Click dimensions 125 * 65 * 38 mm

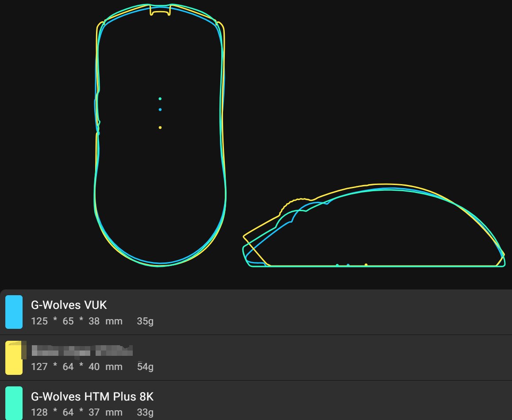click(x=77, y=321)
